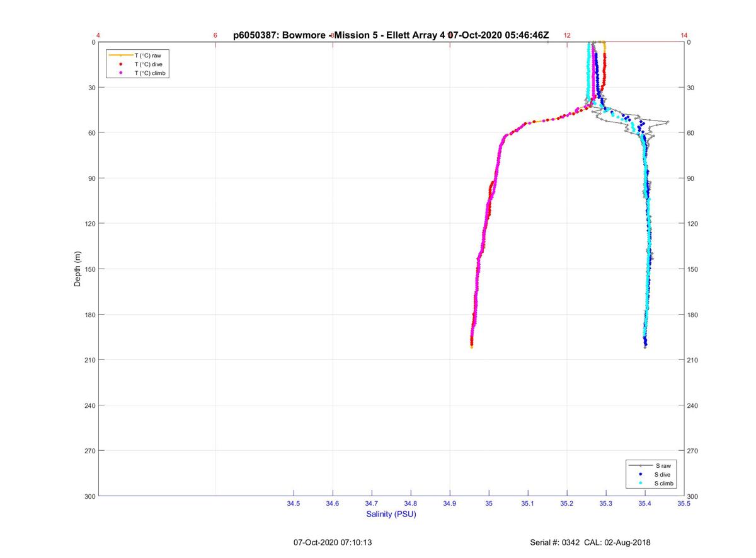Click the cyan dot marker for S climb
This screenshot has height=558, width=756.
[x=640, y=483]
